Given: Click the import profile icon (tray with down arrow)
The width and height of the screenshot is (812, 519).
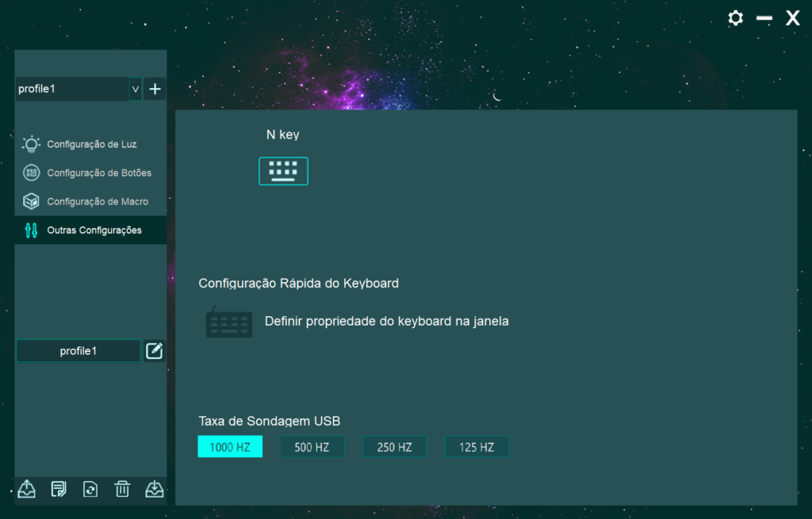Looking at the screenshot, I should pos(154,489).
